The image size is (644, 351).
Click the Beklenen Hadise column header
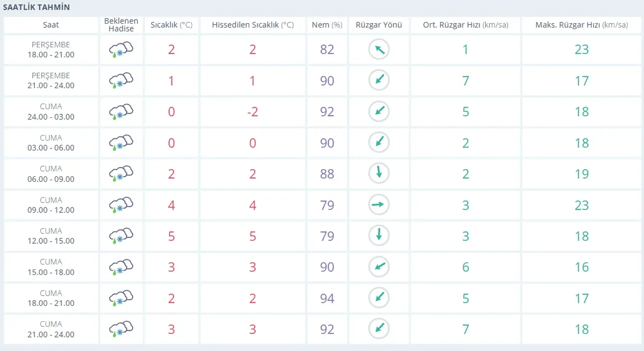click(121, 25)
